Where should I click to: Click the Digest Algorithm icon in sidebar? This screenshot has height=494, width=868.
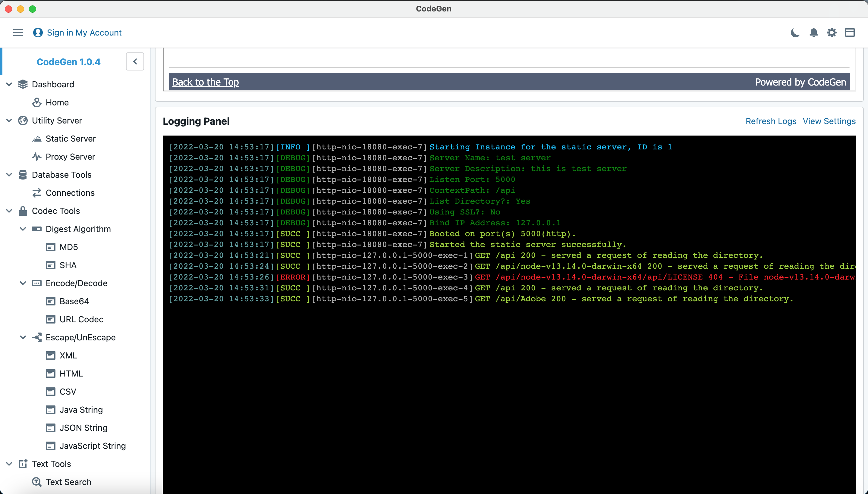[37, 229]
